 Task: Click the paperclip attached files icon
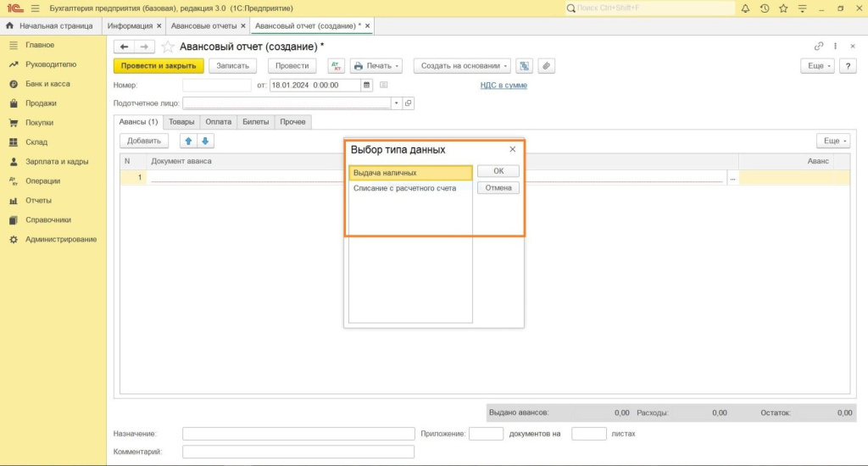547,65
